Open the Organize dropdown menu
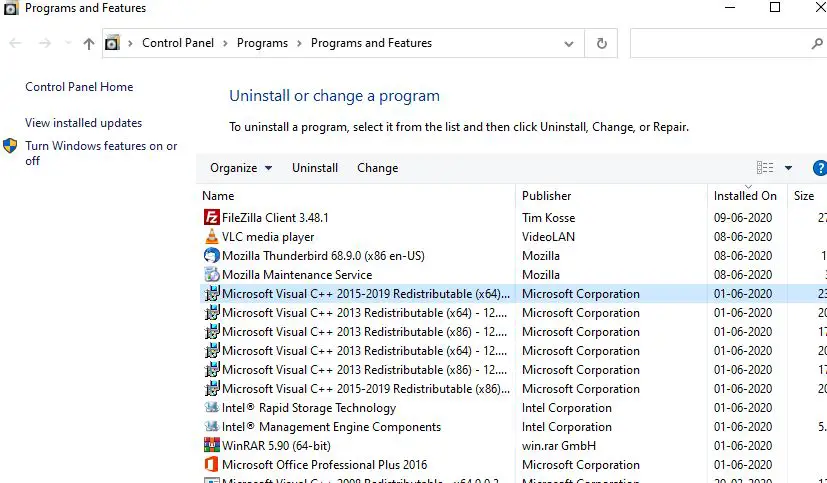 point(241,168)
